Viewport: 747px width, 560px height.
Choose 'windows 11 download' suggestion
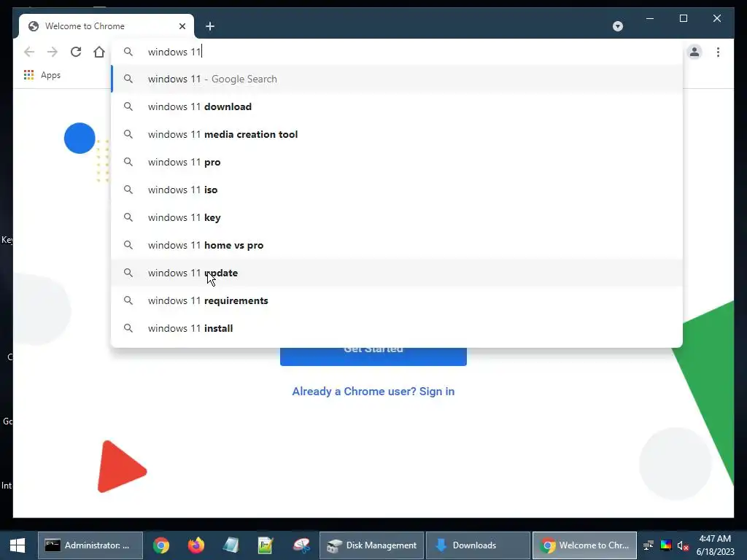397,106
